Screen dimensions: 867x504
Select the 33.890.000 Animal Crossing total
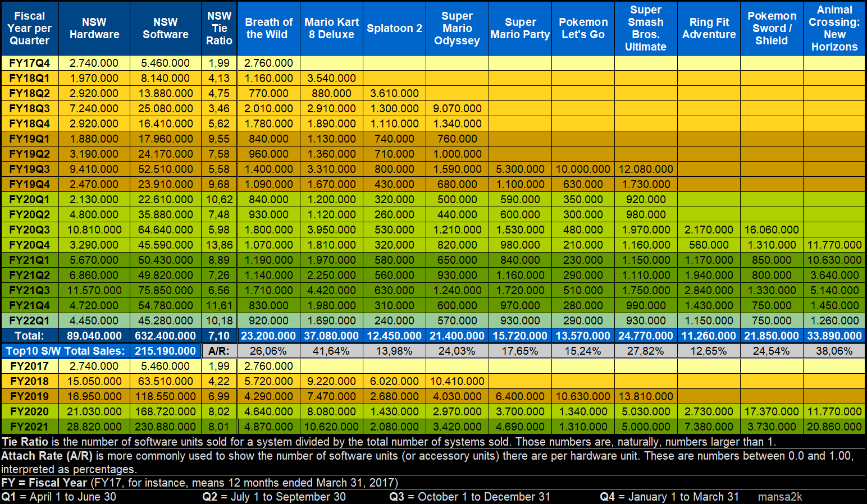click(834, 336)
